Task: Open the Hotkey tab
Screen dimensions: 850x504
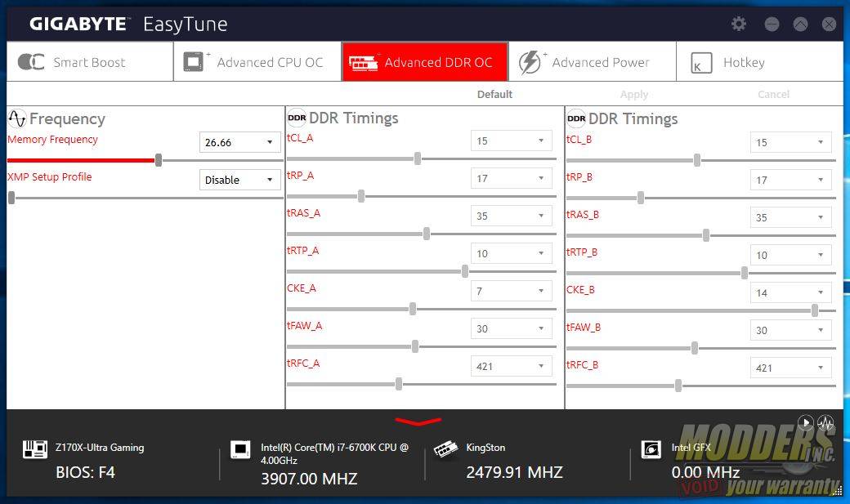Action: coord(760,62)
